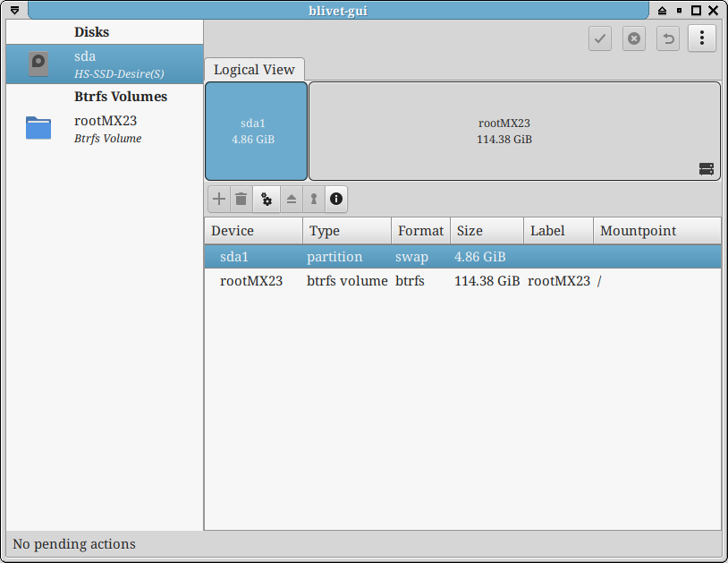The width and height of the screenshot is (728, 563).
Task: Click the 114.38 GiB size cell in table
Action: (487, 281)
